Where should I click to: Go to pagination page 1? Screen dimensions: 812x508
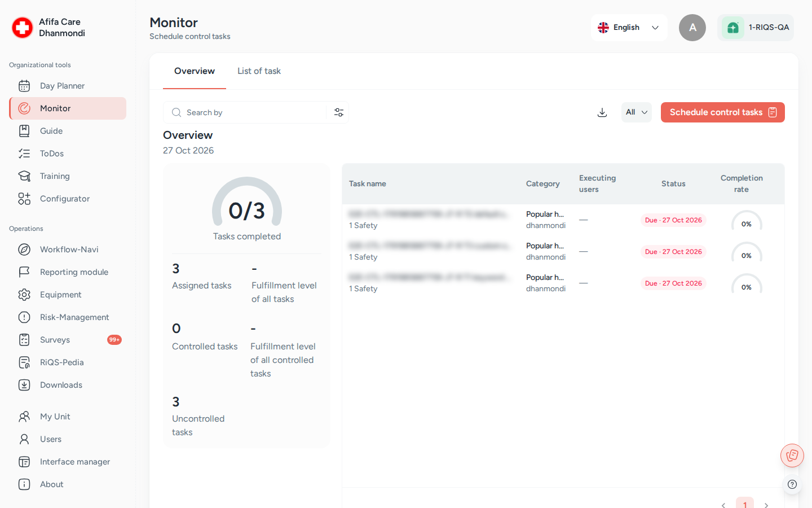click(745, 504)
